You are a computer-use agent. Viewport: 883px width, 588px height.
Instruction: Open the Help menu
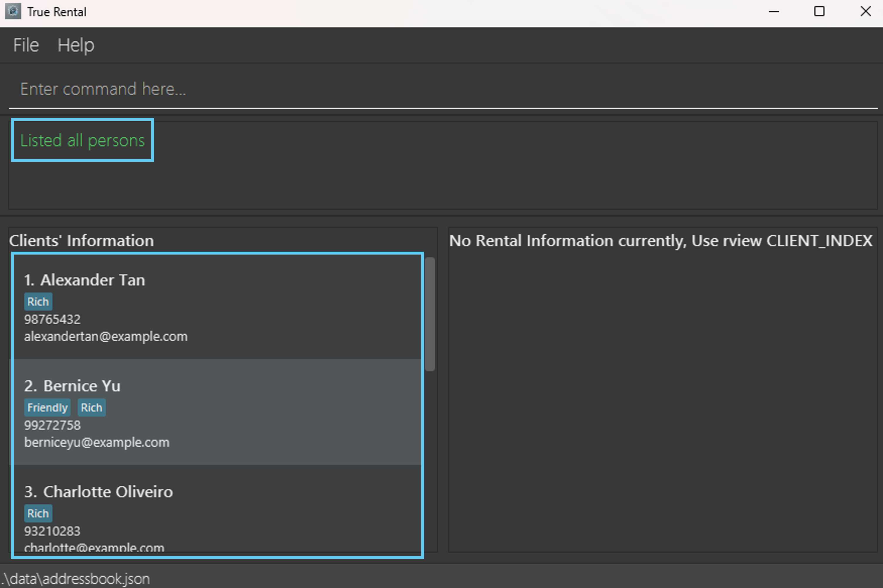(76, 45)
